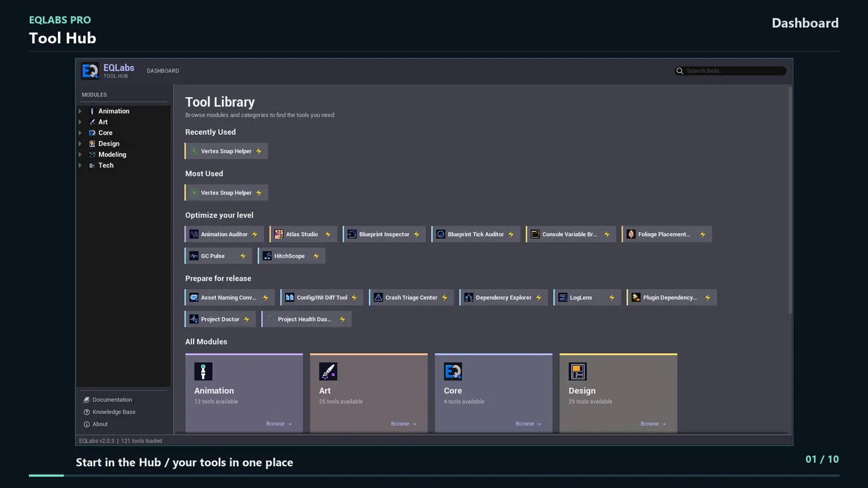The height and width of the screenshot is (488, 868).
Task: Click the Tech module icon in the tree
Action: (x=92, y=166)
